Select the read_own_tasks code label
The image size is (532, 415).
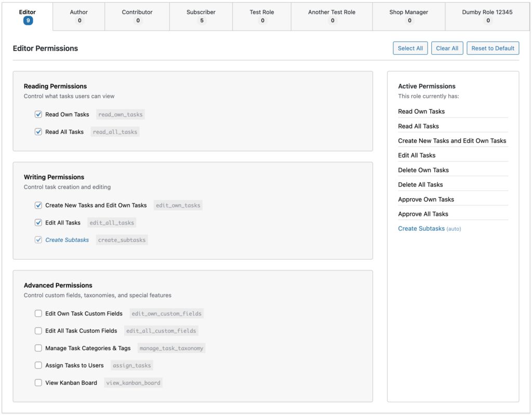tap(120, 114)
